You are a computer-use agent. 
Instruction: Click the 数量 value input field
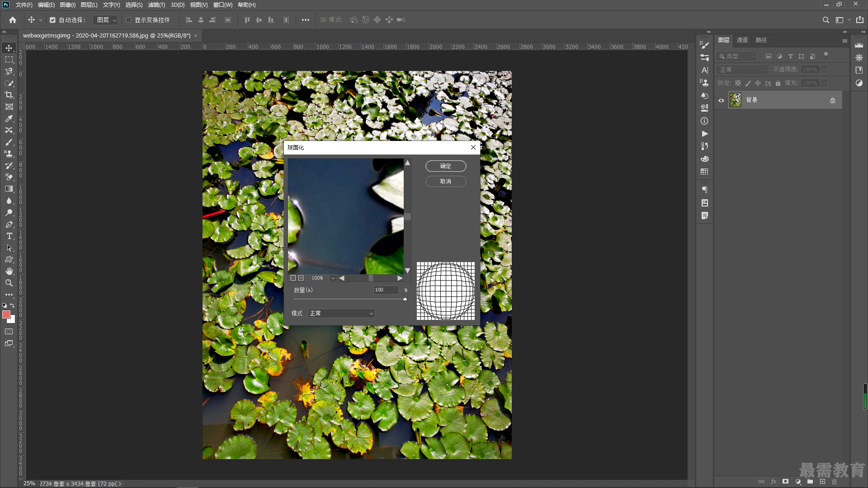click(x=386, y=290)
